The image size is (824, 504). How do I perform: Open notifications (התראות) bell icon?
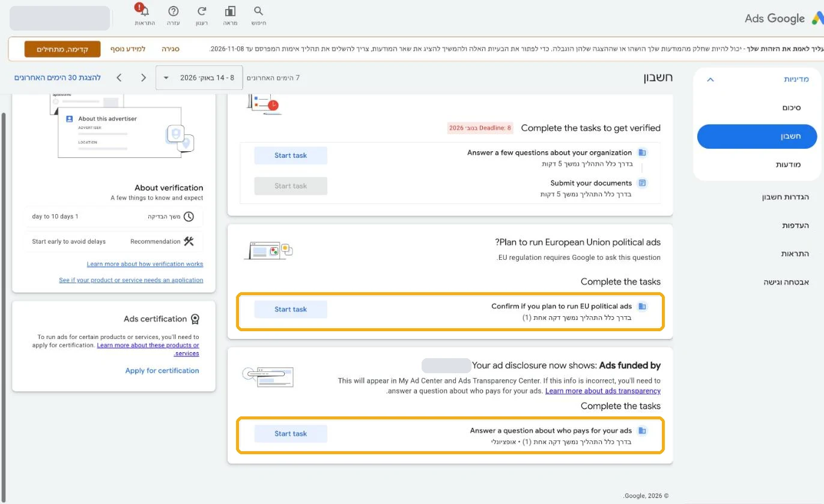[x=145, y=11]
